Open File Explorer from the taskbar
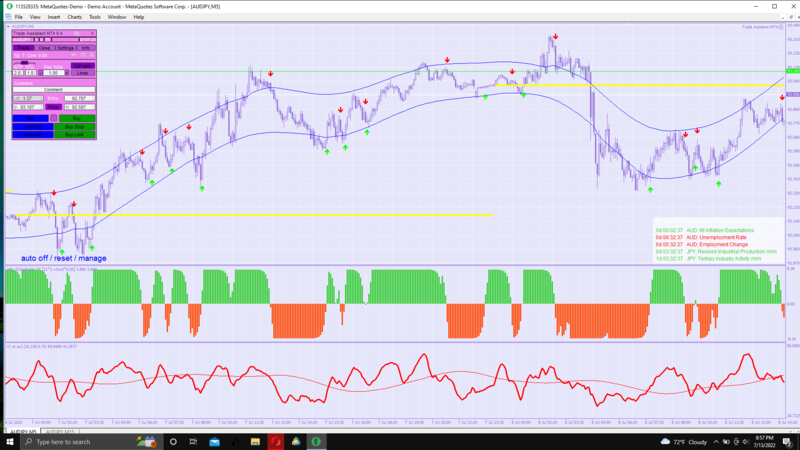 tap(255, 441)
